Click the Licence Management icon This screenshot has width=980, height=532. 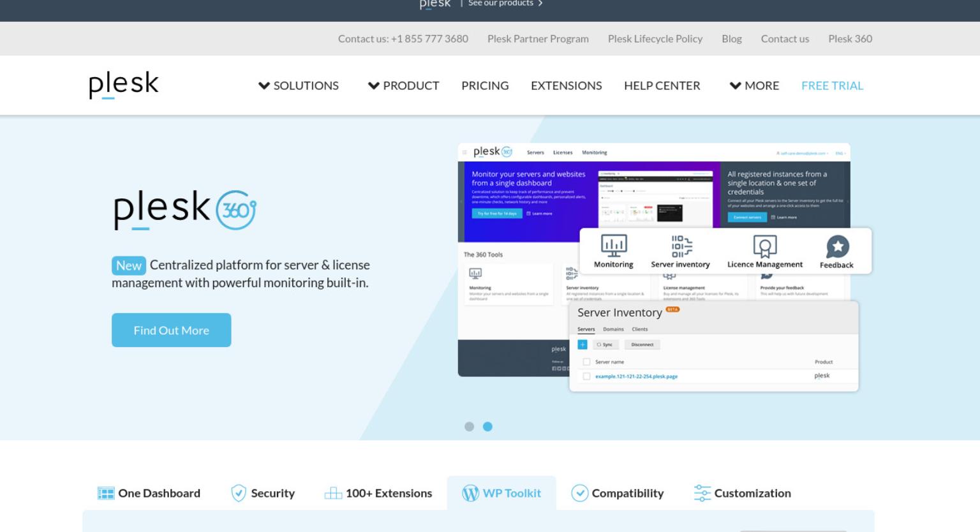coord(765,246)
